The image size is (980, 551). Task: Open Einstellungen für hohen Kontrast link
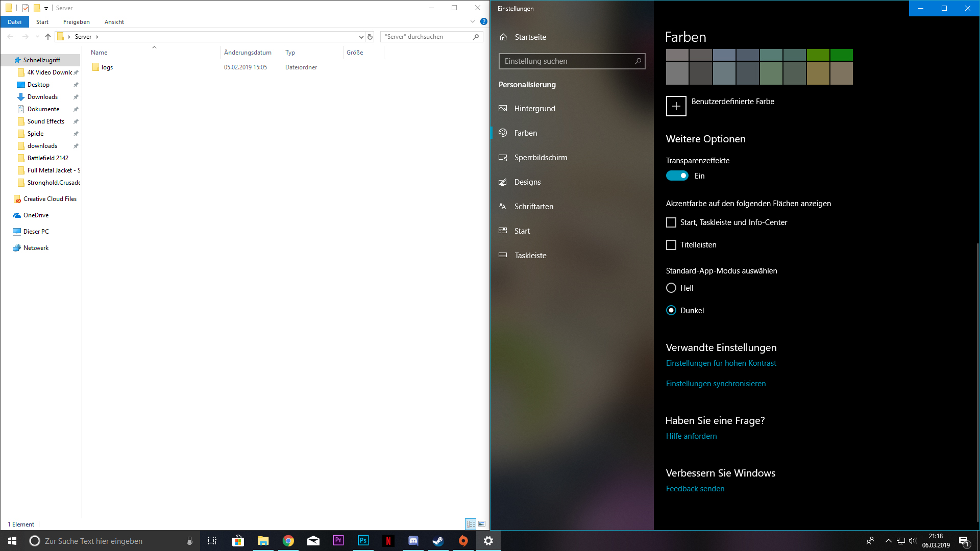[x=721, y=363]
